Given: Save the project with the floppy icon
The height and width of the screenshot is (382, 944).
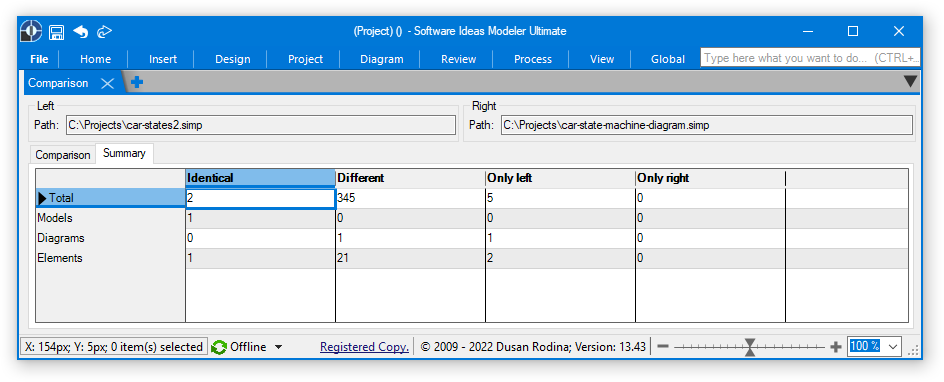Looking at the screenshot, I should click(x=57, y=32).
